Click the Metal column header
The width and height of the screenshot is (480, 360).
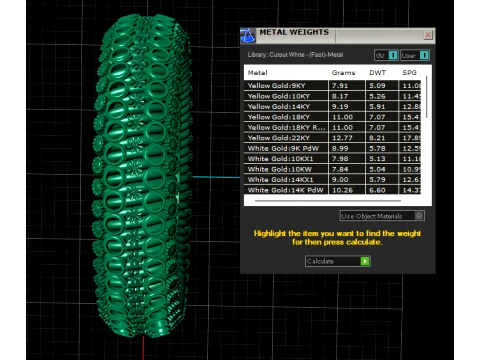coord(257,73)
